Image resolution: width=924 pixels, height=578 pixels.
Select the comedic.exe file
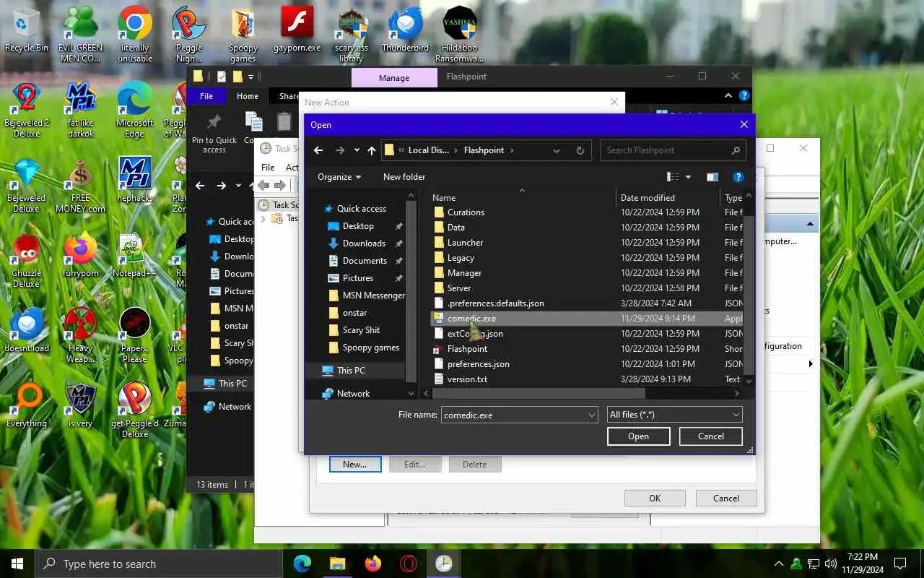click(x=471, y=319)
